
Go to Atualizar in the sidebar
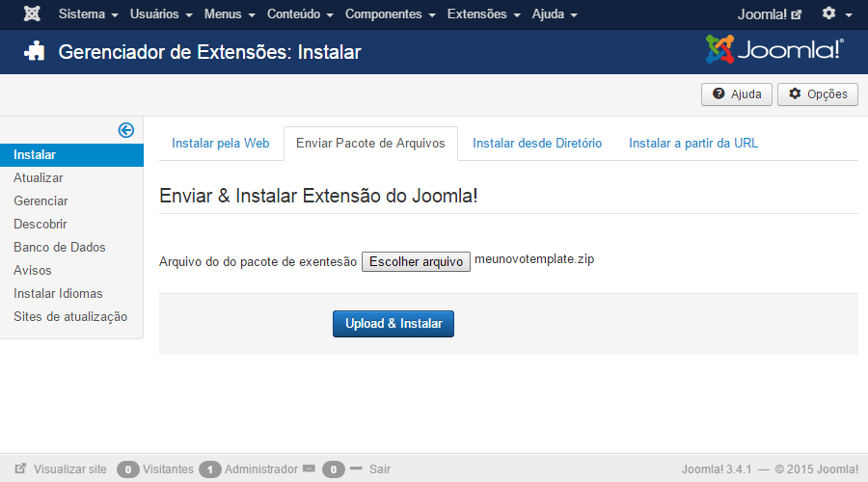pos(39,177)
